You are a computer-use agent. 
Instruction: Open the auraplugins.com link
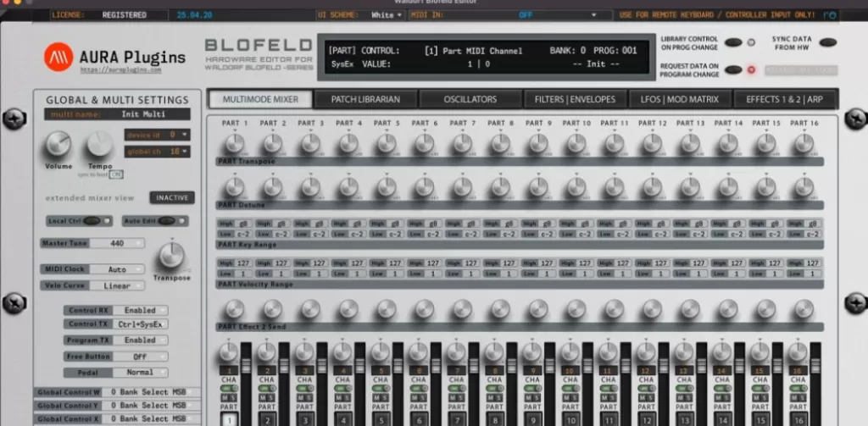click(121, 70)
